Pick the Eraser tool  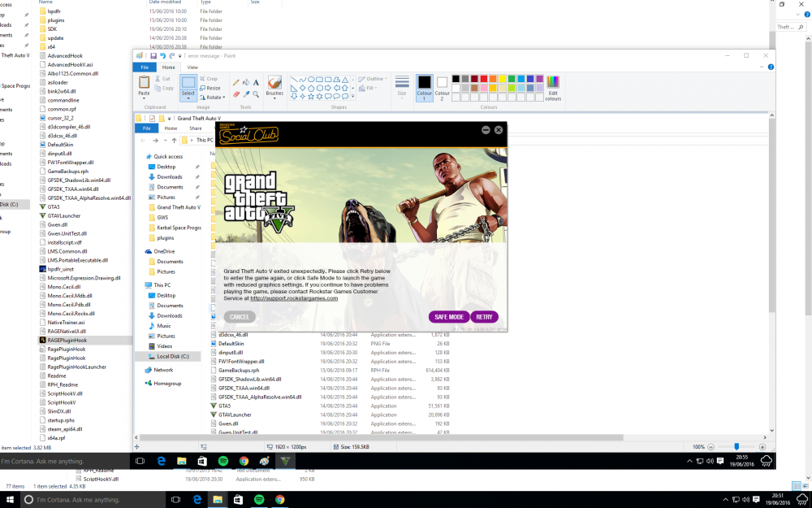(236, 94)
